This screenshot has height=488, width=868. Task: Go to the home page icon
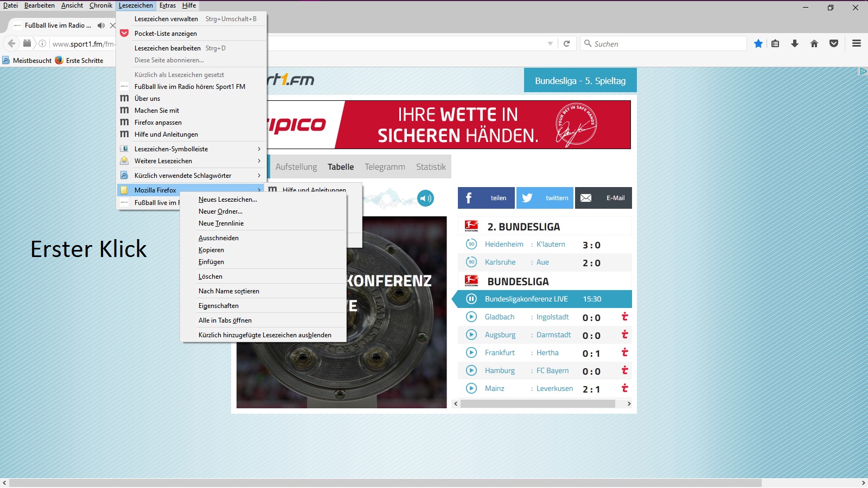click(x=814, y=43)
